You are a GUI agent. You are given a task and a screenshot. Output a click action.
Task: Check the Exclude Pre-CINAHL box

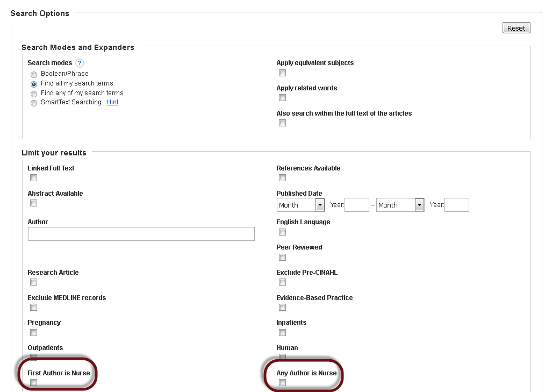click(x=282, y=282)
